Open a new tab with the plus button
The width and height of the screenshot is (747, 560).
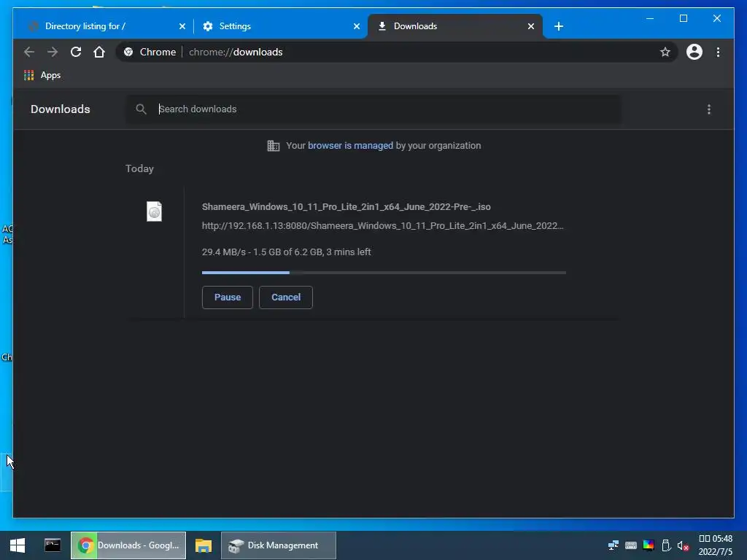(x=559, y=26)
